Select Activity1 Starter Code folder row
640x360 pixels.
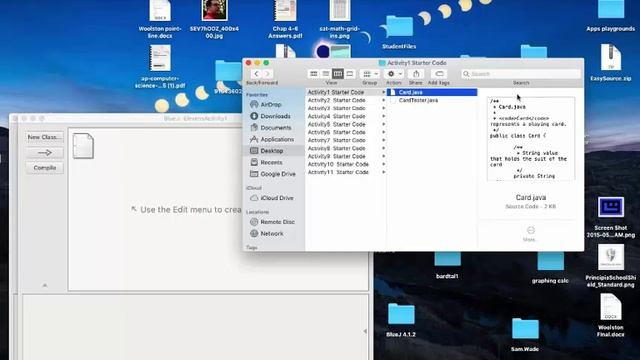346,92
